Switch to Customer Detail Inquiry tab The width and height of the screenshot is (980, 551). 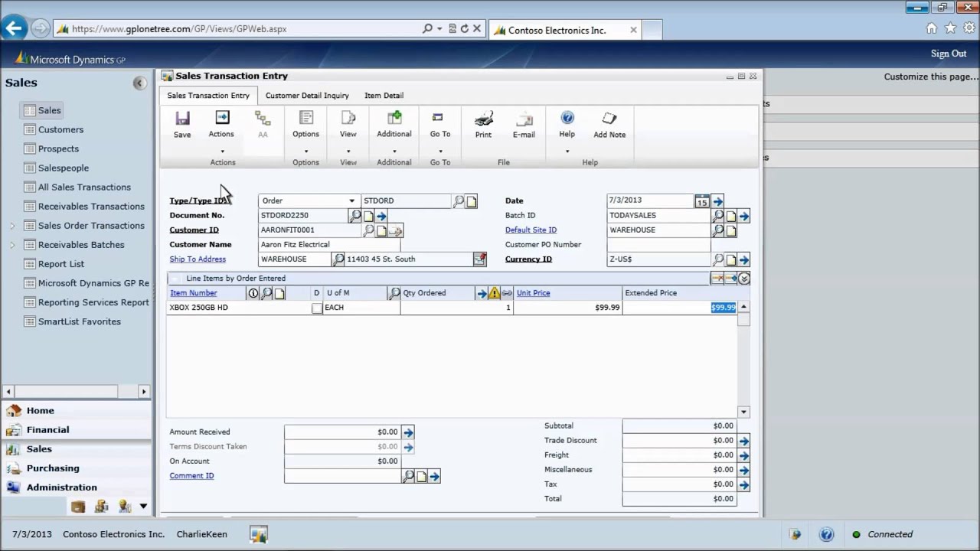point(307,96)
